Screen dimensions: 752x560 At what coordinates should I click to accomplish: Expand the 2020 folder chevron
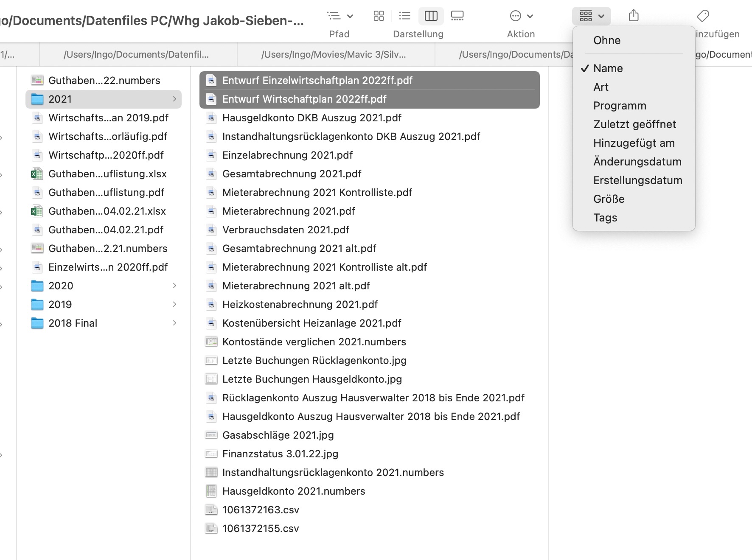coord(174,286)
